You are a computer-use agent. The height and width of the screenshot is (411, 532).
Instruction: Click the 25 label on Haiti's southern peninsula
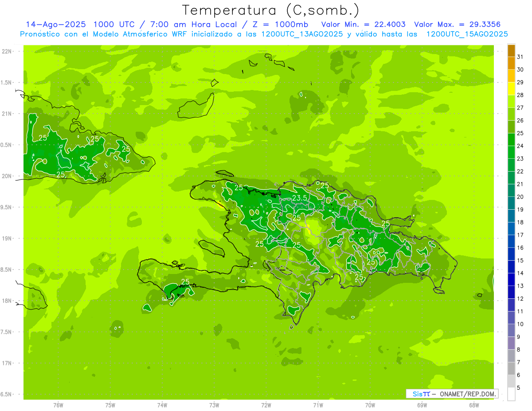(185, 282)
